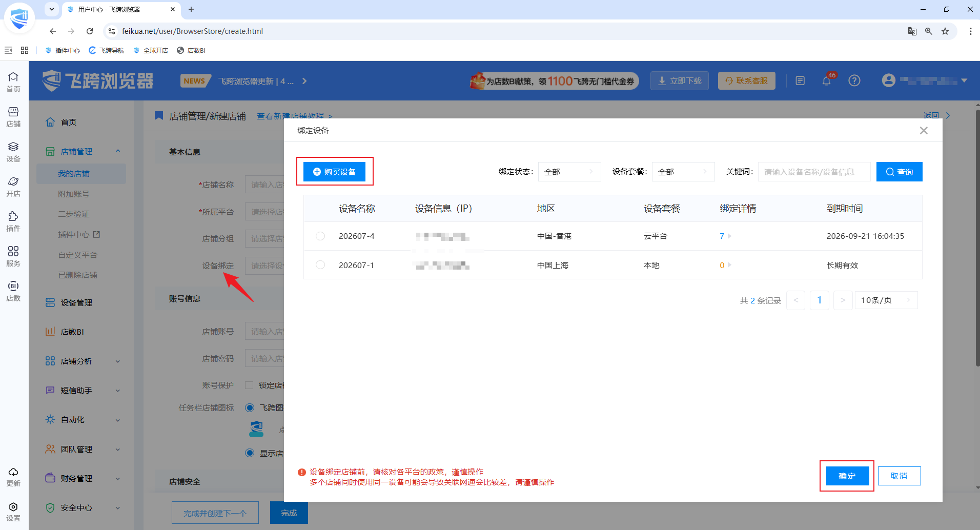Bookmark page with star icon
This screenshot has height=530, width=980.
tap(945, 31)
